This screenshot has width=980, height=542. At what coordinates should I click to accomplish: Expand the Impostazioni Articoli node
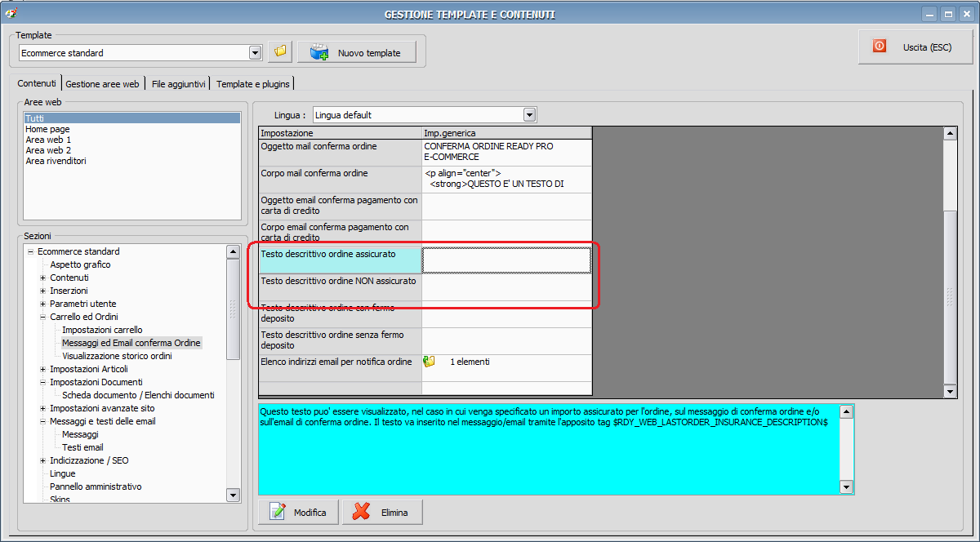(x=42, y=369)
